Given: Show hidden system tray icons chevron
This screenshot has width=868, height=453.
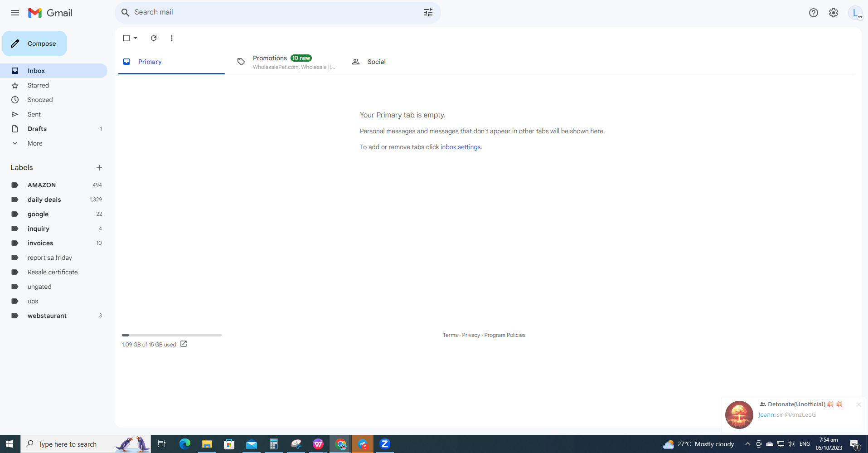Looking at the screenshot, I should click(x=747, y=444).
